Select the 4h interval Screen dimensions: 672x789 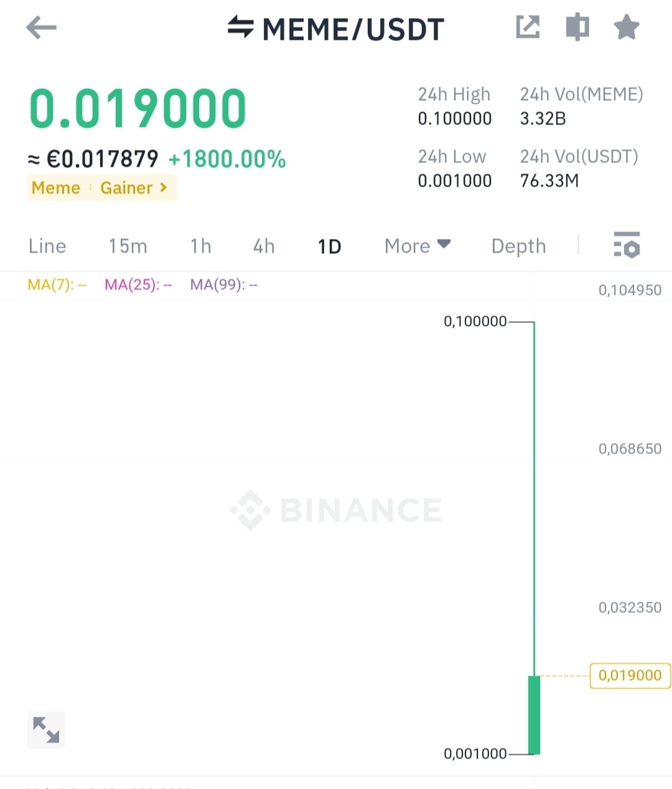click(263, 246)
